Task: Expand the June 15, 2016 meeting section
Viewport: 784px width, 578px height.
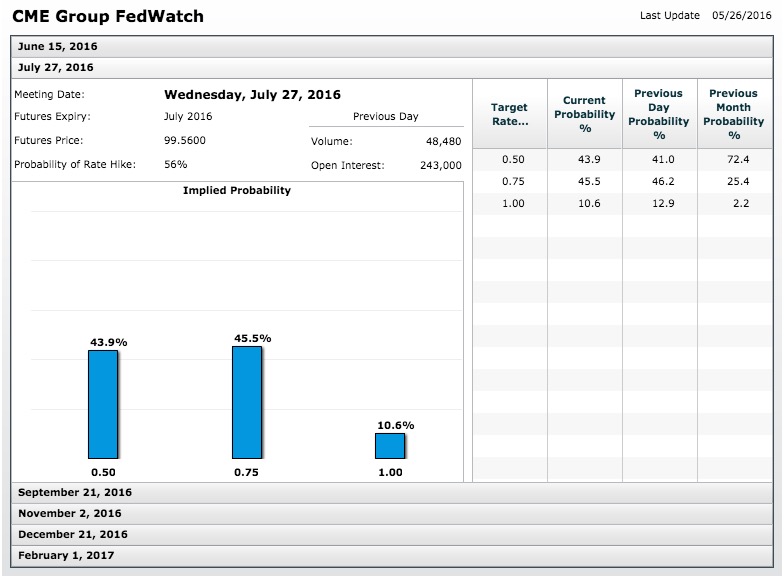Action: pos(392,46)
